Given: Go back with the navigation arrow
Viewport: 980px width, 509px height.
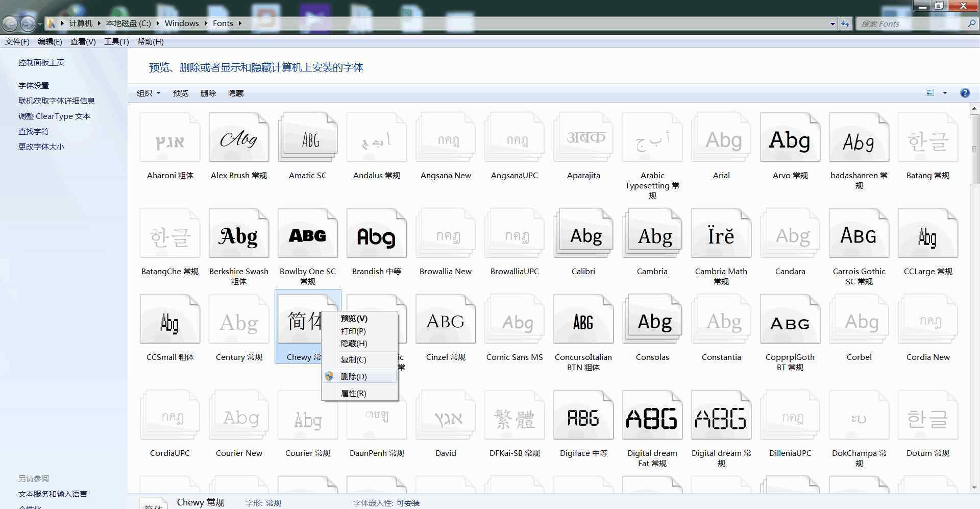Looking at the screenshot, I should (x=10, y=23).
